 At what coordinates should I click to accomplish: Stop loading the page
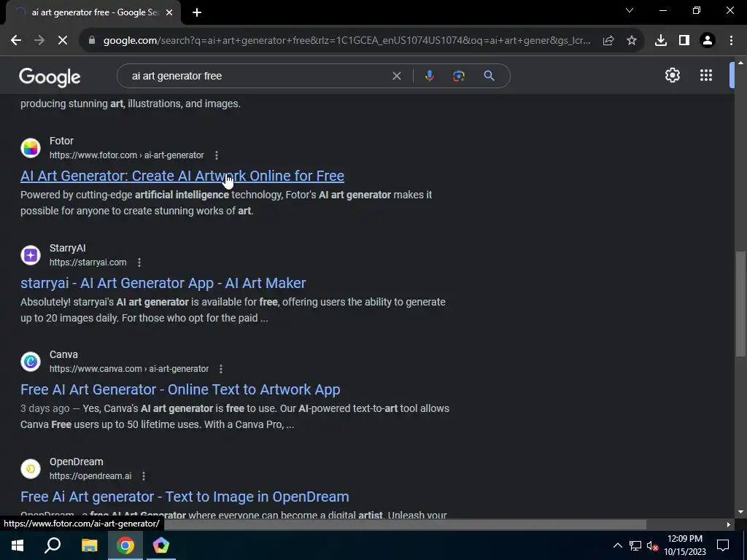coord(63,41)
